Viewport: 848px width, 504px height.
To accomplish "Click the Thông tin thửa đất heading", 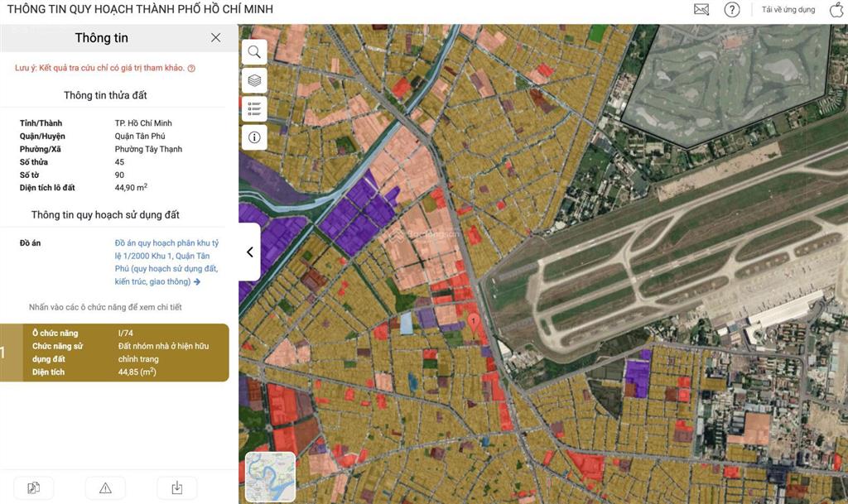I will (x=105, y=95).
